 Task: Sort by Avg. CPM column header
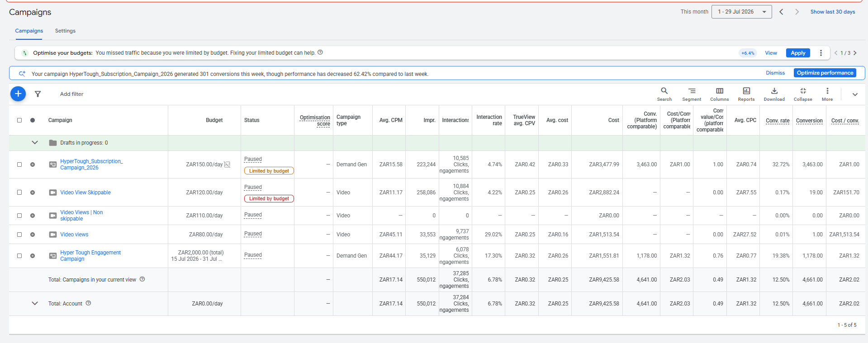click(x=391, y=120)
